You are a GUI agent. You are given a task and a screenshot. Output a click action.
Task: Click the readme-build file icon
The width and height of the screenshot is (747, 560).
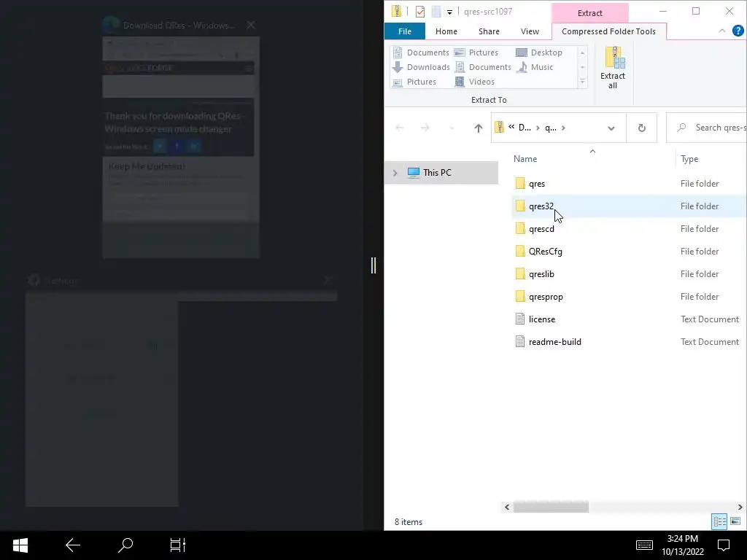coord(520,342)
